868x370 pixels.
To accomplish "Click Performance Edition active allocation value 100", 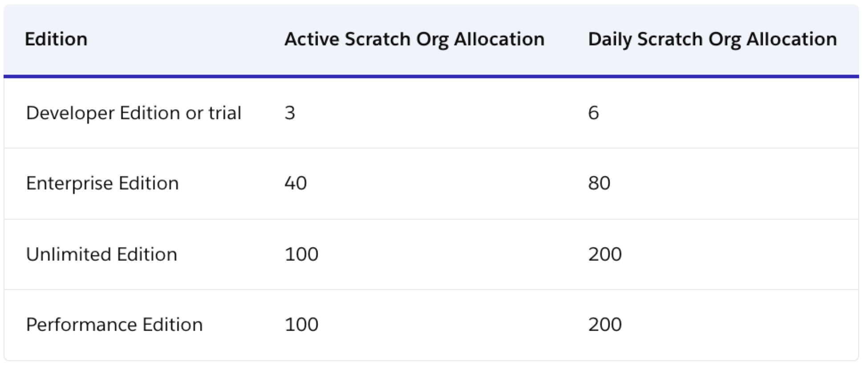I will pyautogui.click(x=301, y=325).
